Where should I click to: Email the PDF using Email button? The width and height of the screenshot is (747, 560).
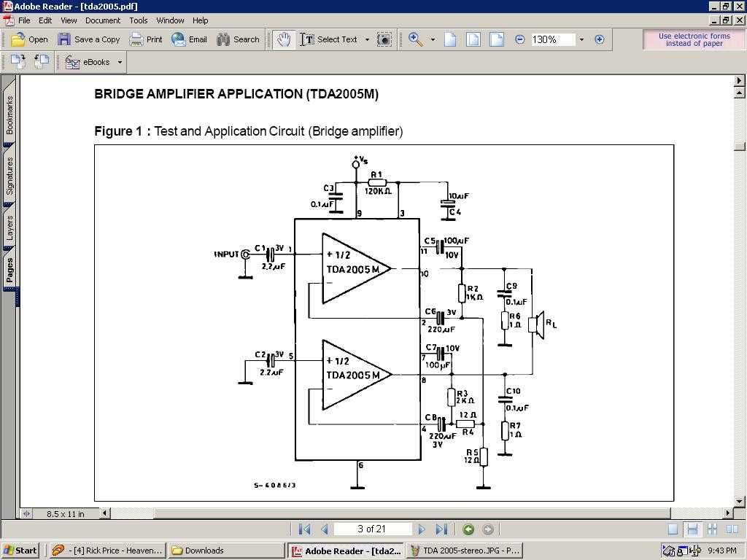pyautogui.click(x=189, y=39)
